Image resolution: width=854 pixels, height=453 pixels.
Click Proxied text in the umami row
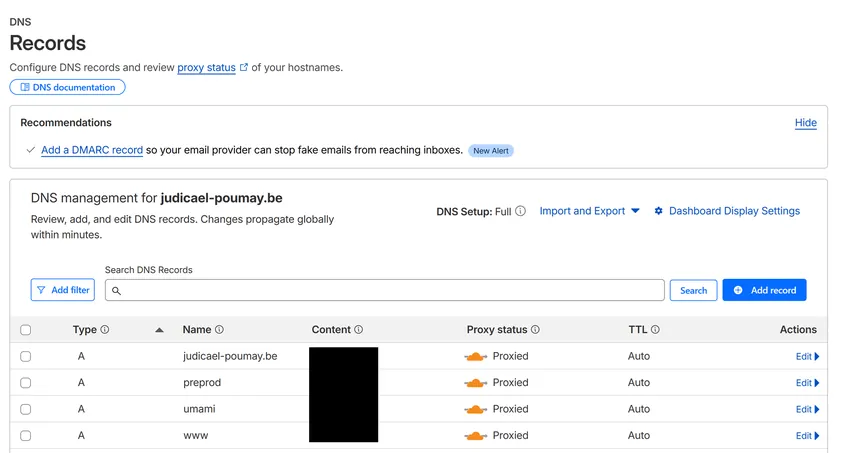tap(510, 409)
